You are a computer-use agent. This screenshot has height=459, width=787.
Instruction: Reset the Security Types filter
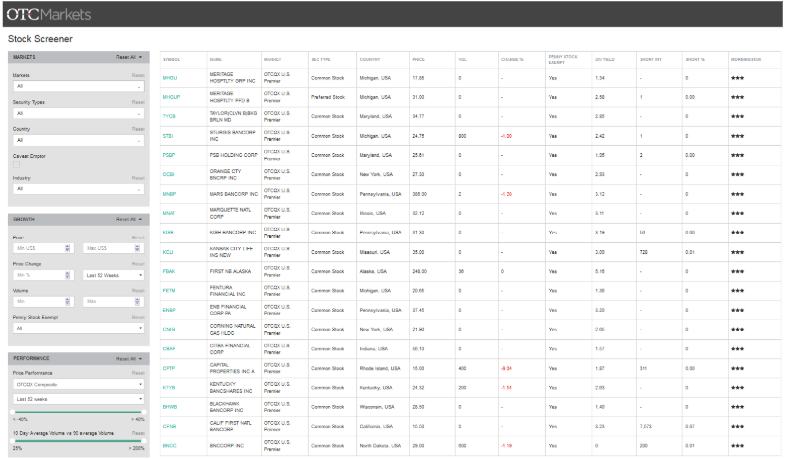point(138,102)
